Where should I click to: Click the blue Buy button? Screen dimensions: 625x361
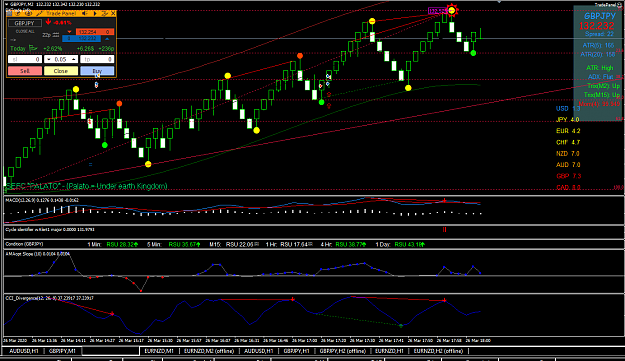pyautogui.click(x=97, y=71)
